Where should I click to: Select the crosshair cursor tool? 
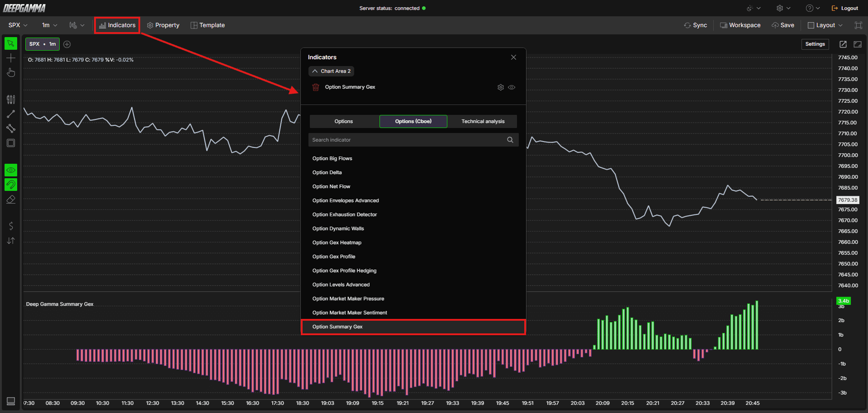[x=11, y=58]
